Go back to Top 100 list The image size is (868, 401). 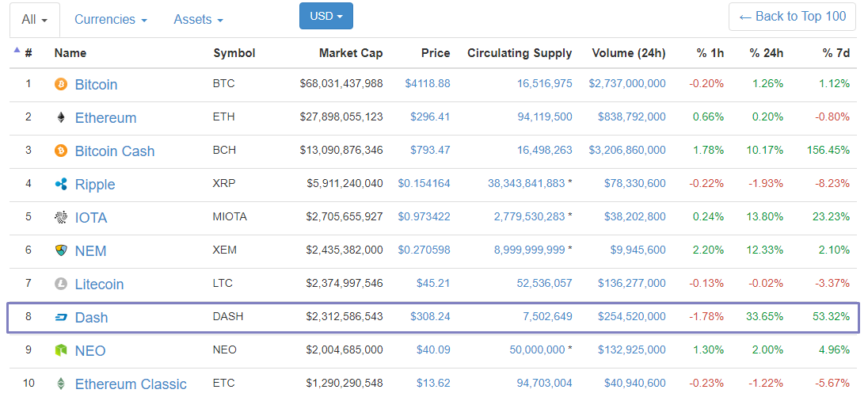(x=792, y=16)
